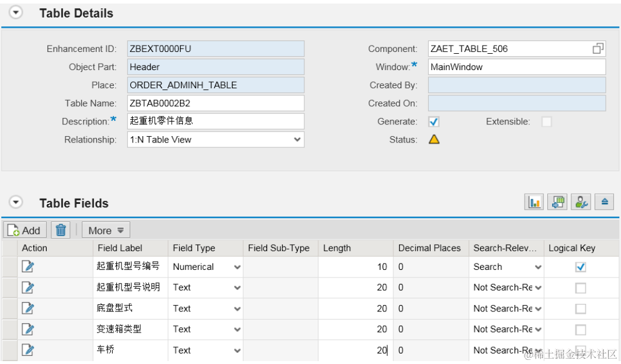Viewport: 621px width, 364px height.
Task: Click the Length cell of 车桥 row
Action: pyautogui.click(x=356, y=350)
